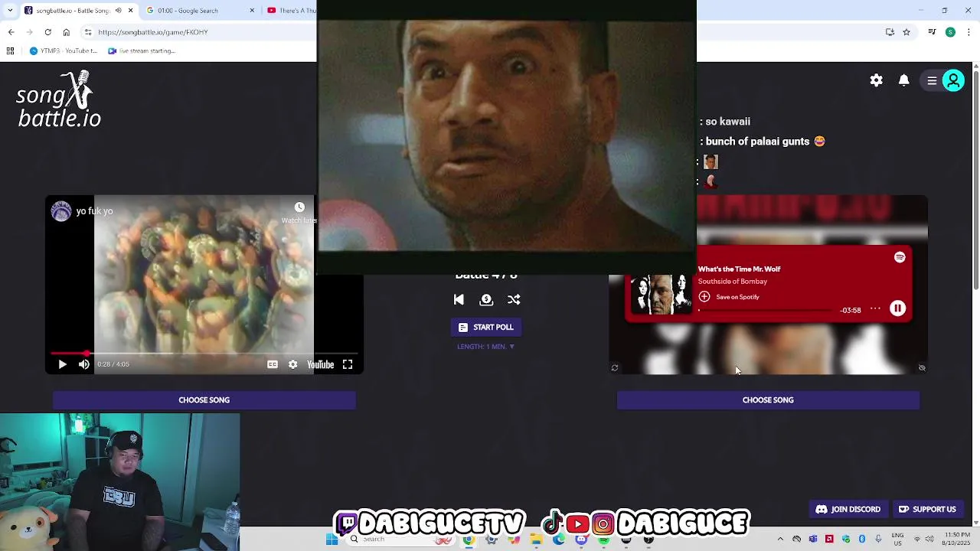980x551 pixels.
Task: Open the Chrome three-dot menu
Action: click(x=969, y=32)
